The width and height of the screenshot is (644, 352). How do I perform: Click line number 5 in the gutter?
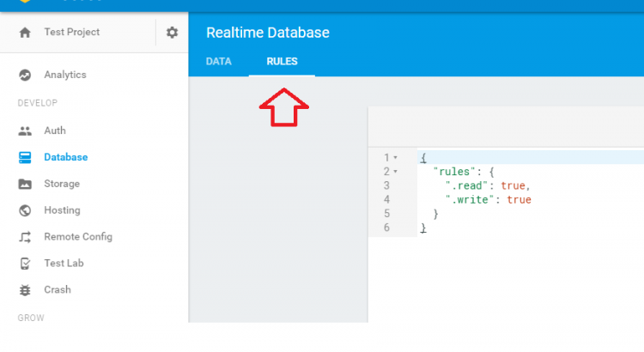387,214
